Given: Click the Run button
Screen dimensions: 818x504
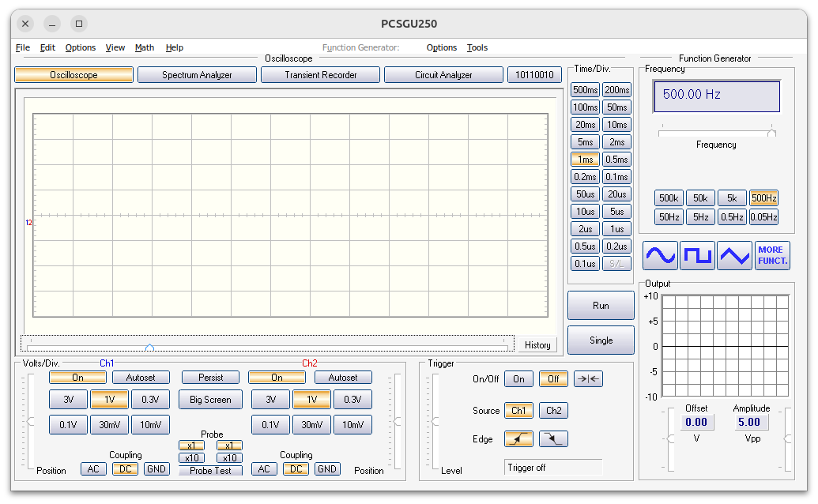Looking at the screenshot, I should pyautogui.click(x=601, y=306).
